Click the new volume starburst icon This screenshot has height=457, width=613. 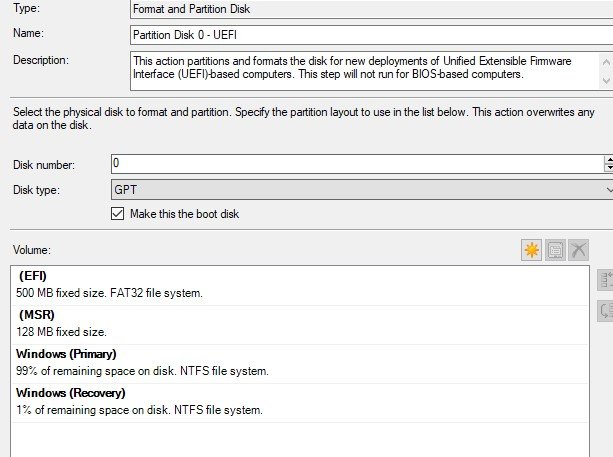click(x=531, y=250)
